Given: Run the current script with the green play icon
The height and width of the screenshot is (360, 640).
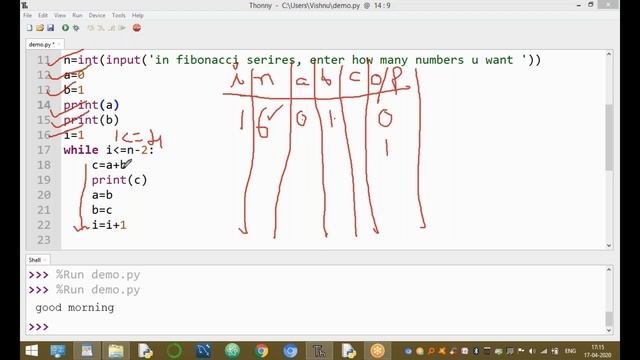Looking at the screenshot, I should [x=65, y=28].
